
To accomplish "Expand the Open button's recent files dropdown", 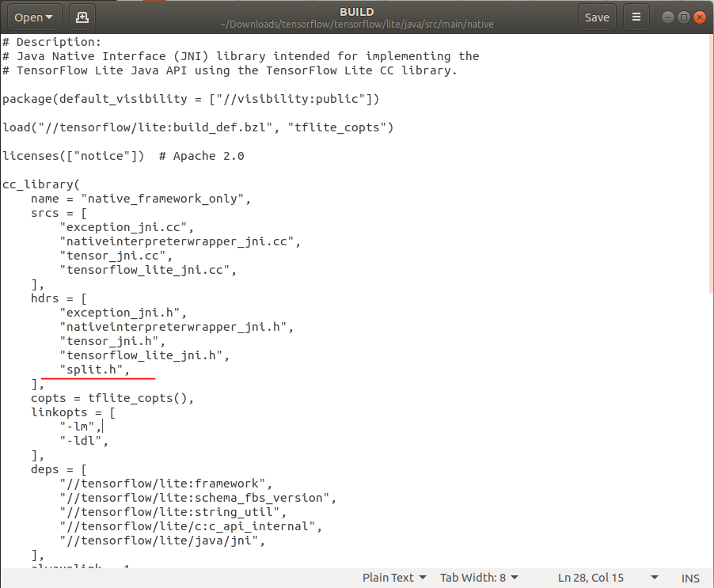I will (x=49, y=16).
